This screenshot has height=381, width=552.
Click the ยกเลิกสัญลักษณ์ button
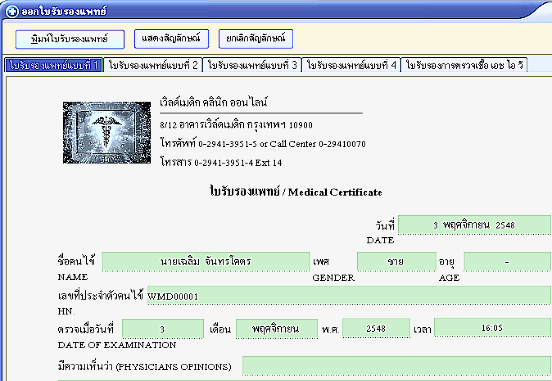point(256,39)
